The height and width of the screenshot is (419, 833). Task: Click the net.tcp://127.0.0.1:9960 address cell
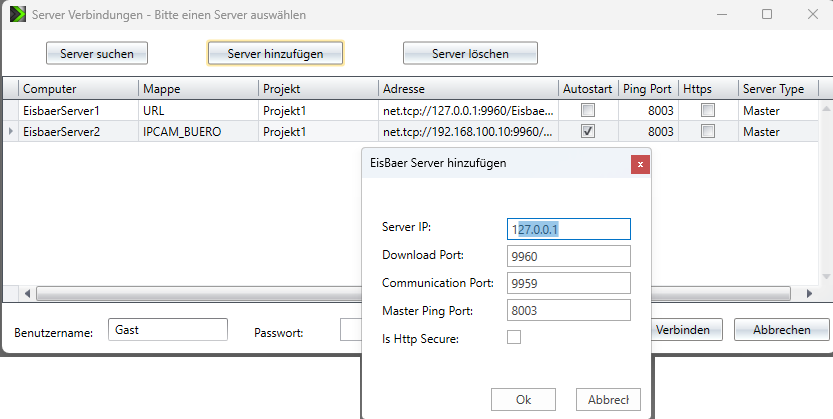tap(469, 110)
